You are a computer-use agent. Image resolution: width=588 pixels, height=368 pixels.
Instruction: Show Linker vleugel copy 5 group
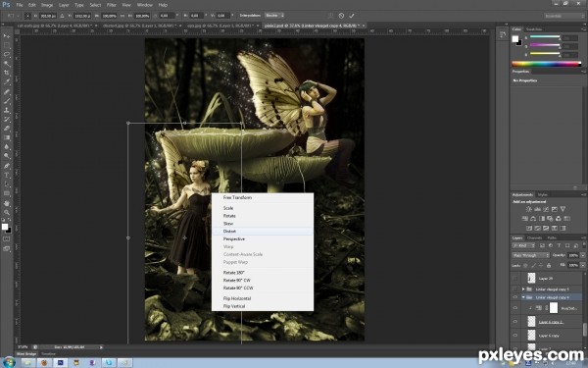(x=515, y=289)
